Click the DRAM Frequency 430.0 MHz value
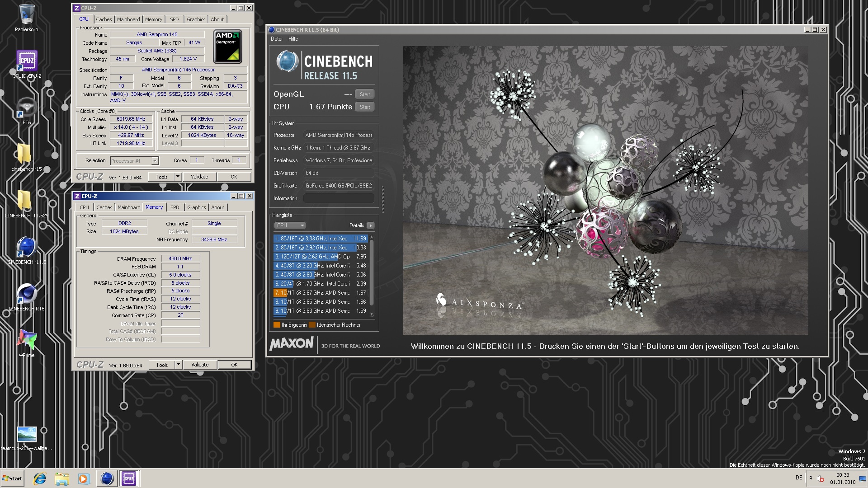 click(180, 258)
